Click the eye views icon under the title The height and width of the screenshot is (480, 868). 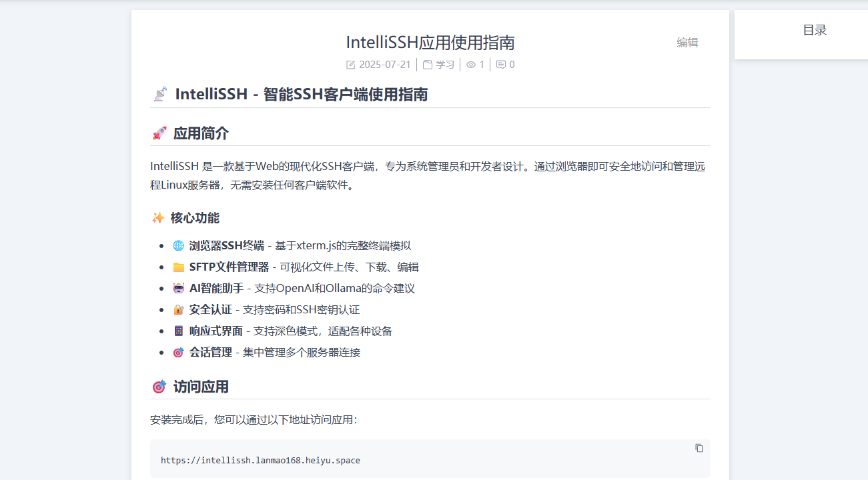pyautogui.click(x=471, y=65)
